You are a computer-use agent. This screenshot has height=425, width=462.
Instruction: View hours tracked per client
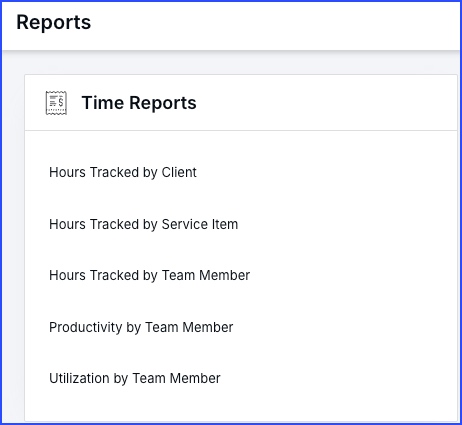[123, 172]
